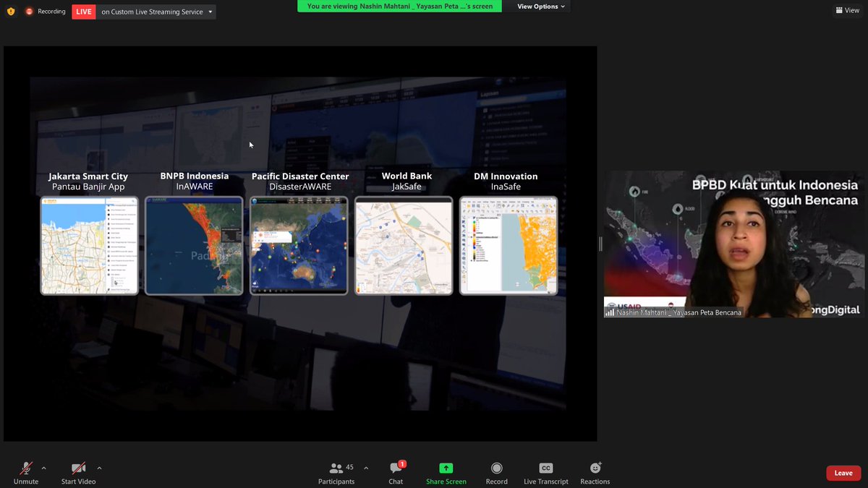Screen dimensions: 868x488
Task: Click the BNPB Indonesia heading
Action: tap(195, 176)
